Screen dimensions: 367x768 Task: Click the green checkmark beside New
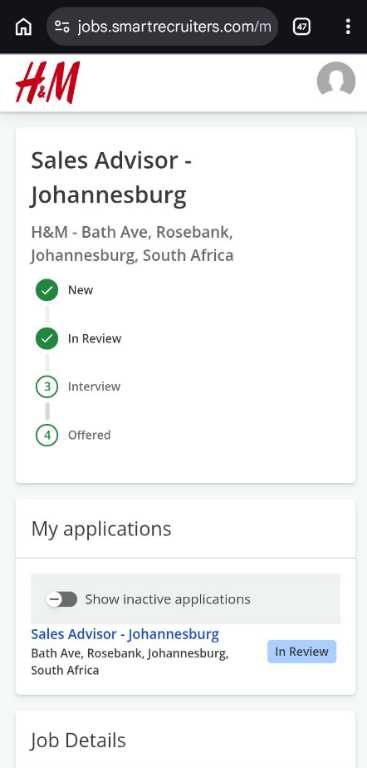tap(47, 290)
